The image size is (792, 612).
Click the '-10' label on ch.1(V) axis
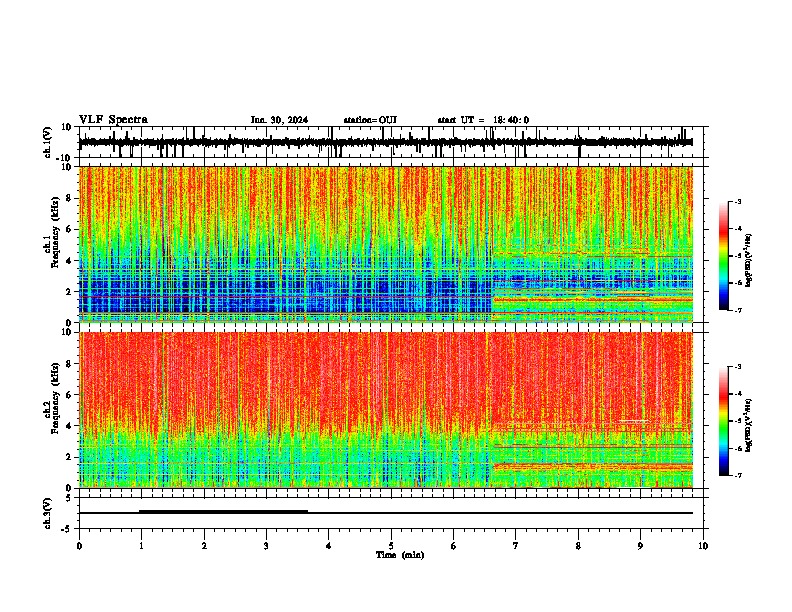(65, 158)
